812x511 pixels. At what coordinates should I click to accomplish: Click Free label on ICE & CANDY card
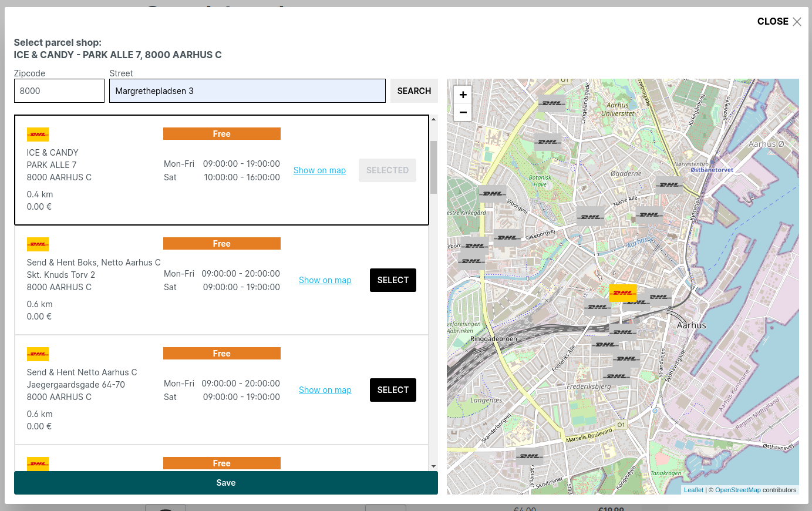click(x=222, y=134)
